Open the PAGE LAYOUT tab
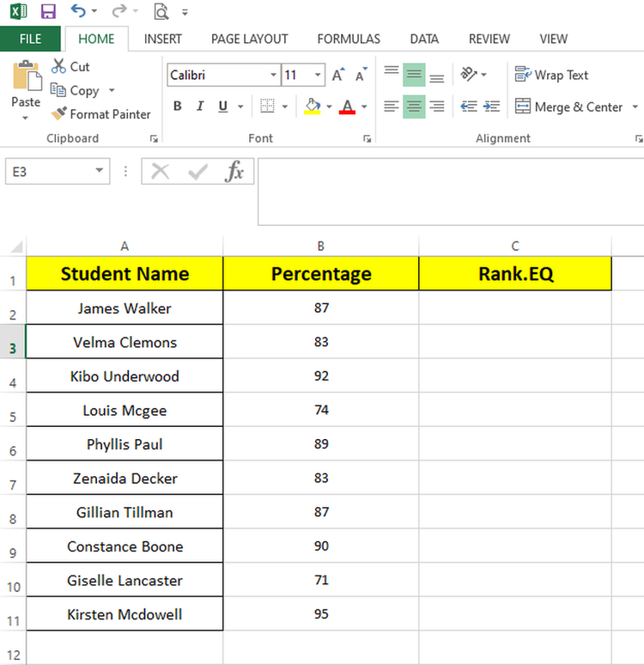 click(249, 39)
